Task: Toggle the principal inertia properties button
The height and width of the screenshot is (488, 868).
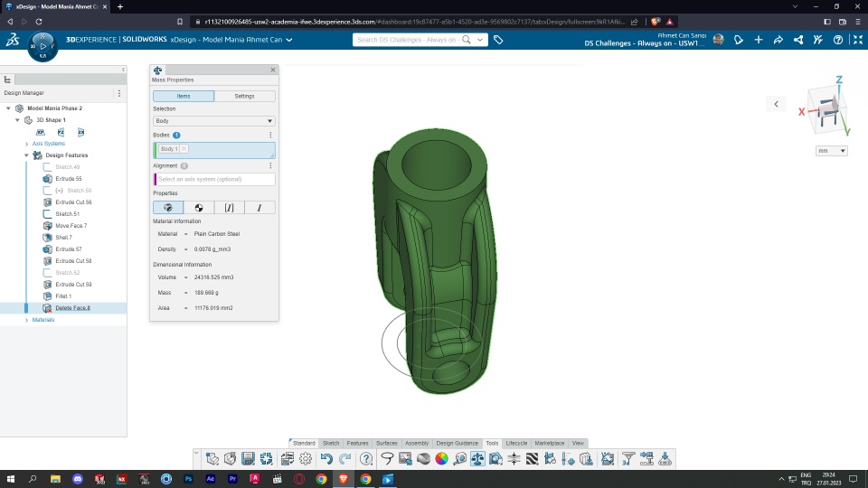Action: (230, 208)
